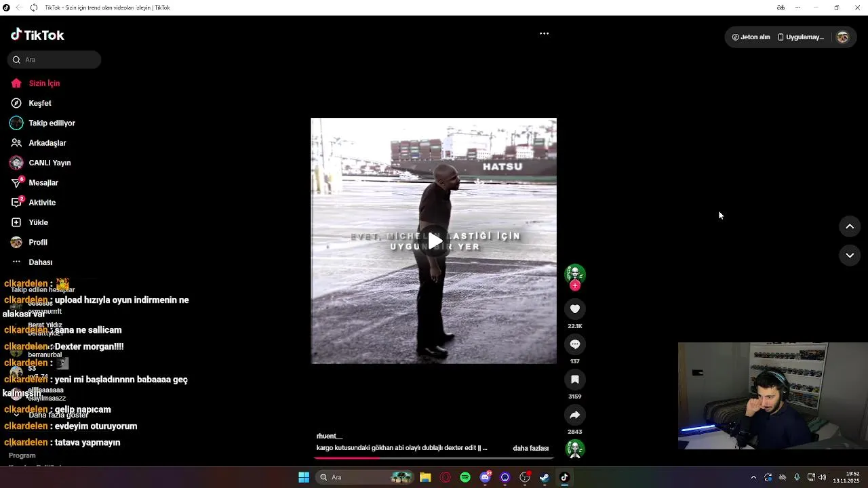Play the video with center play button

tap(435, 241)
